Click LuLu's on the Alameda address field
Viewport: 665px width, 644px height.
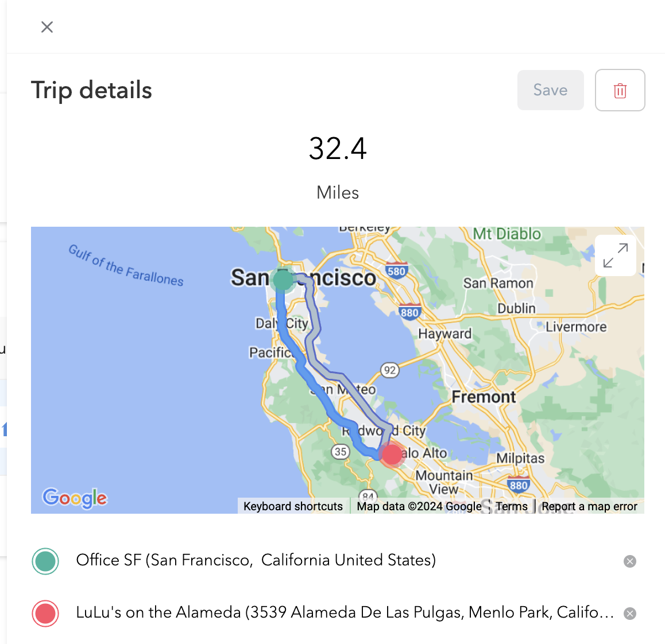click(345, 612)
